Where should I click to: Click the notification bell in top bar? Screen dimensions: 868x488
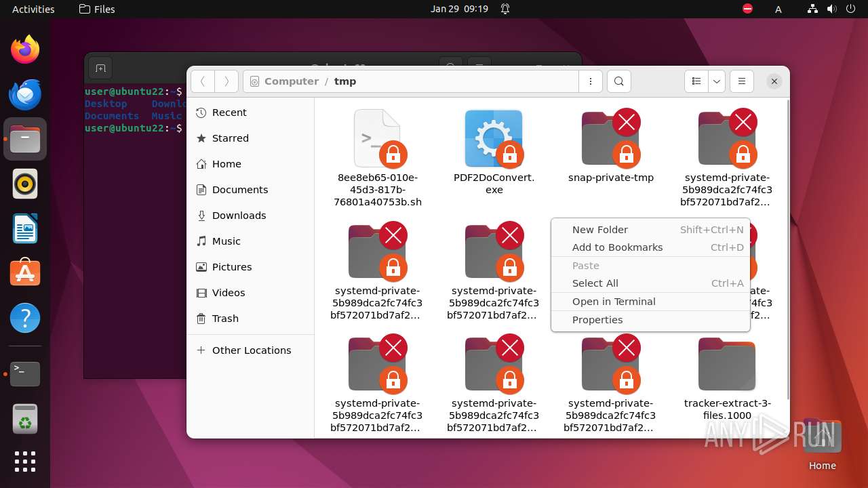(505, 9)
